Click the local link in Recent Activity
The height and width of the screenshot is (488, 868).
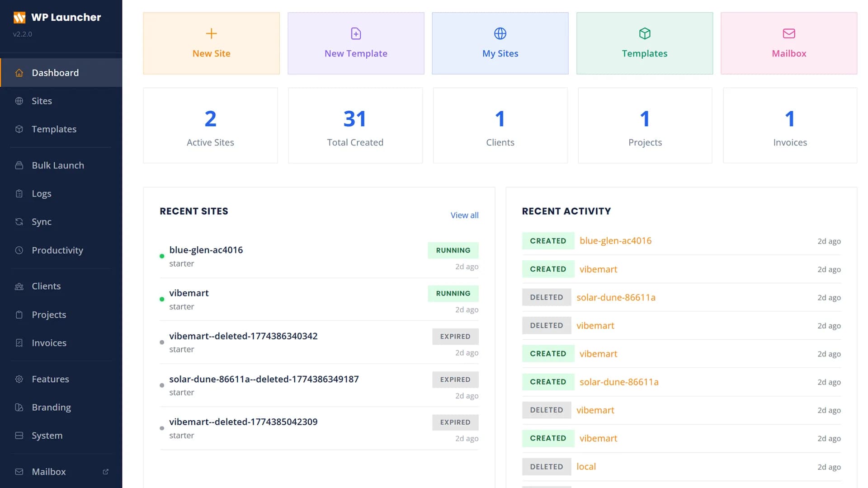tap(586, 467)
